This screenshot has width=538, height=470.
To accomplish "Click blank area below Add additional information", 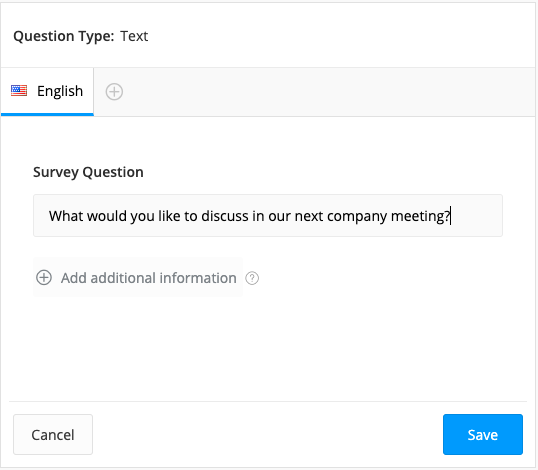I will tap(268, 346).
